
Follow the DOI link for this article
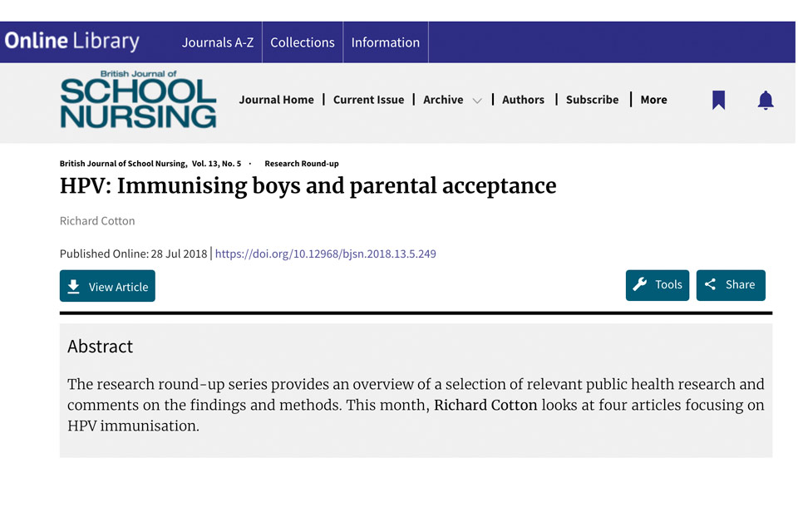pyautogui.click(x=325, y=254)
